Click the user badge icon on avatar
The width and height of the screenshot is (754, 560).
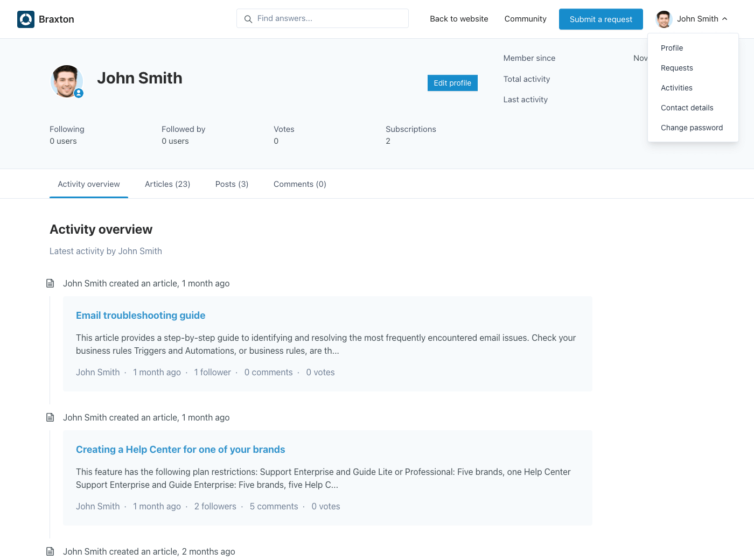pyautogui.click(x=79, y=93)
